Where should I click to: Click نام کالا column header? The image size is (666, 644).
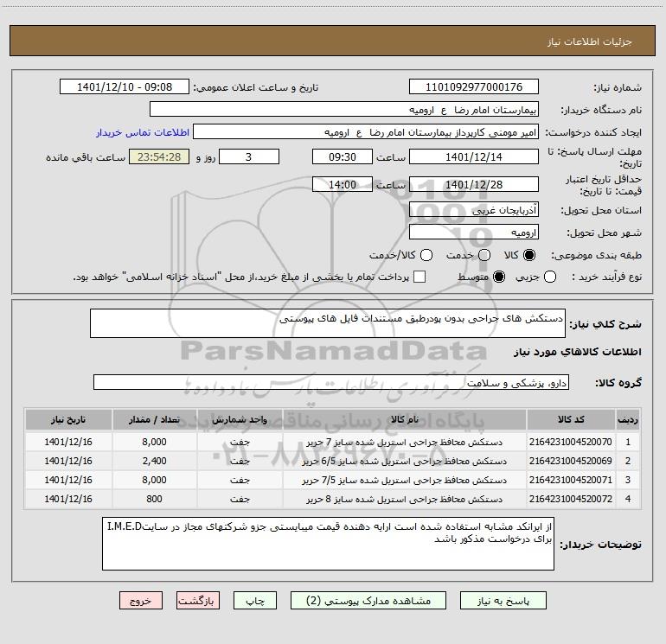[405, 419]
